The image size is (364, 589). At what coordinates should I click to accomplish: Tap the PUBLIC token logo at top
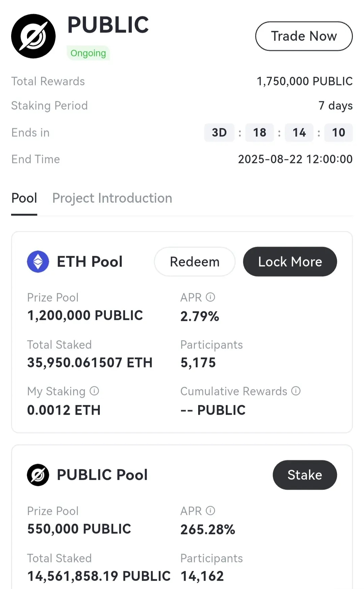coord(33,36)
